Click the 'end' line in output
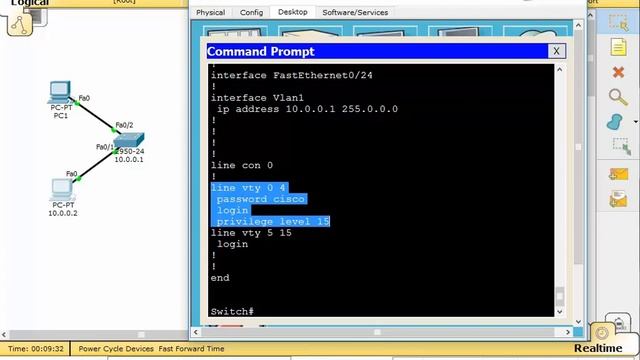The width and height of the screenshot is (640, 360). 220,278
